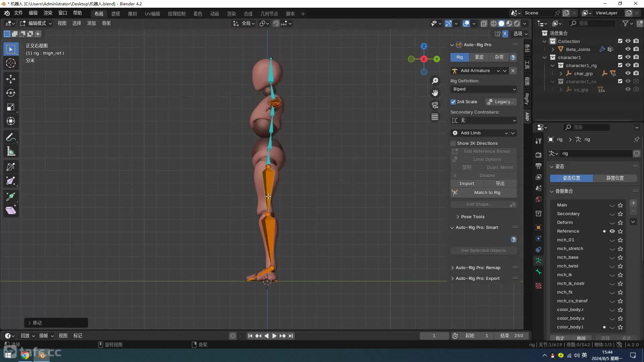This screenshot has width=644, height=362.
Task: Open the 骨架 armature menu
Action: point(106,23)
